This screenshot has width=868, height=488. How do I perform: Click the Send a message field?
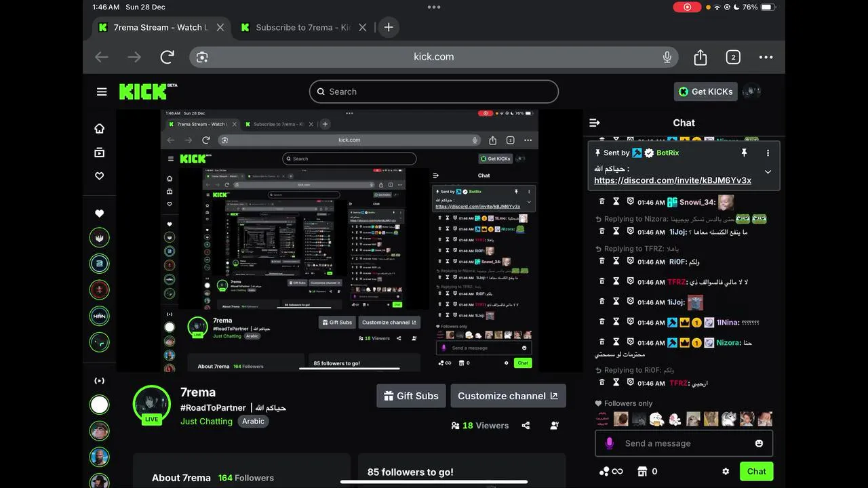(x=684, y=443)
